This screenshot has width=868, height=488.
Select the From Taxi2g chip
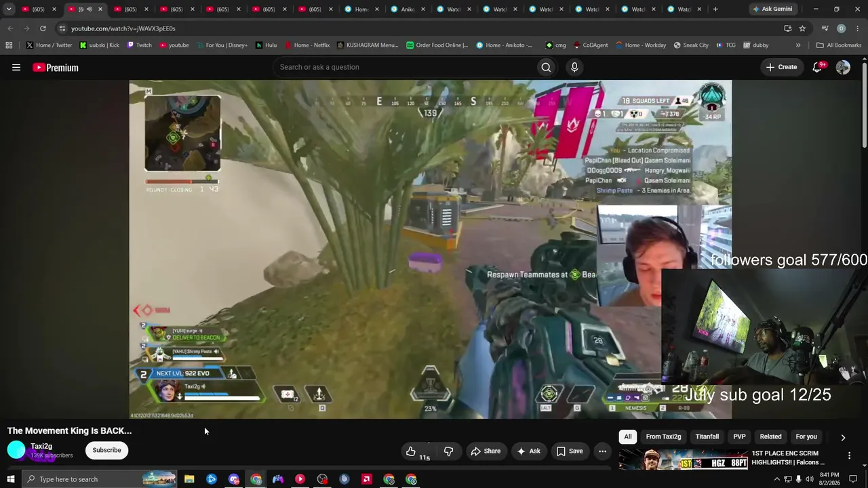click(x=663, y=436)
